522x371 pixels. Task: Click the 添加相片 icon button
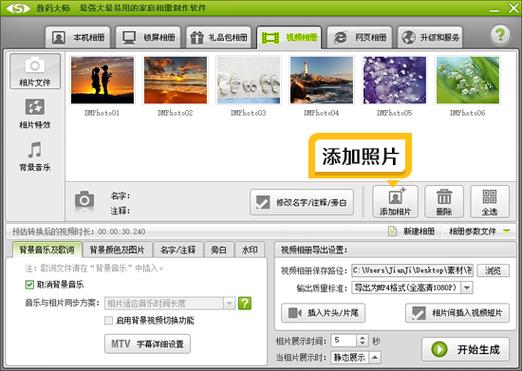tap(395, 202)
